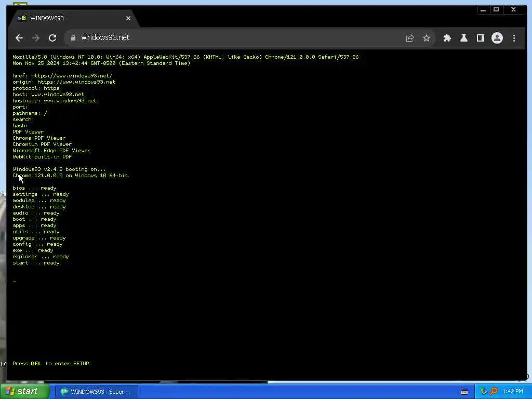This screenshot has width=532, height=399.
Task: Click the 'Windows93 v2.4.8 booting on...' line
Action: click(x=59, y=169)
